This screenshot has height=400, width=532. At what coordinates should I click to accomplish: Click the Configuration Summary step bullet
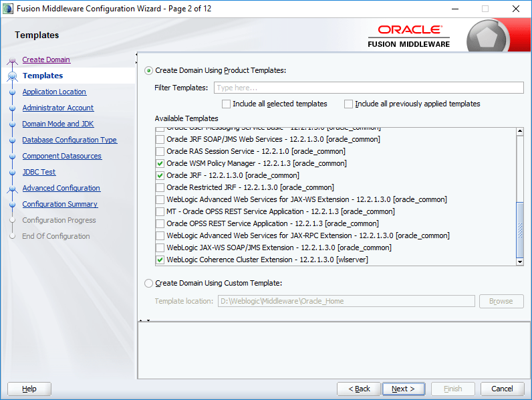[x=13, y=205]
